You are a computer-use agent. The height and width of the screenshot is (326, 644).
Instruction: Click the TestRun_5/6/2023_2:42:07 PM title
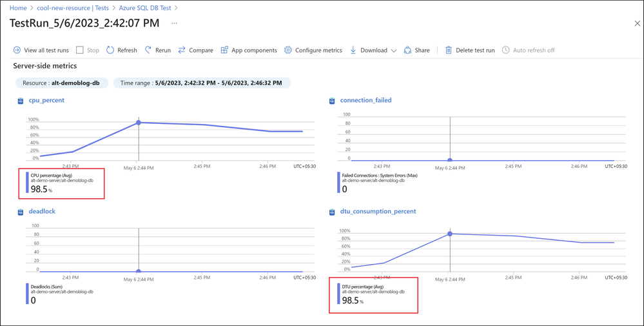84,23
